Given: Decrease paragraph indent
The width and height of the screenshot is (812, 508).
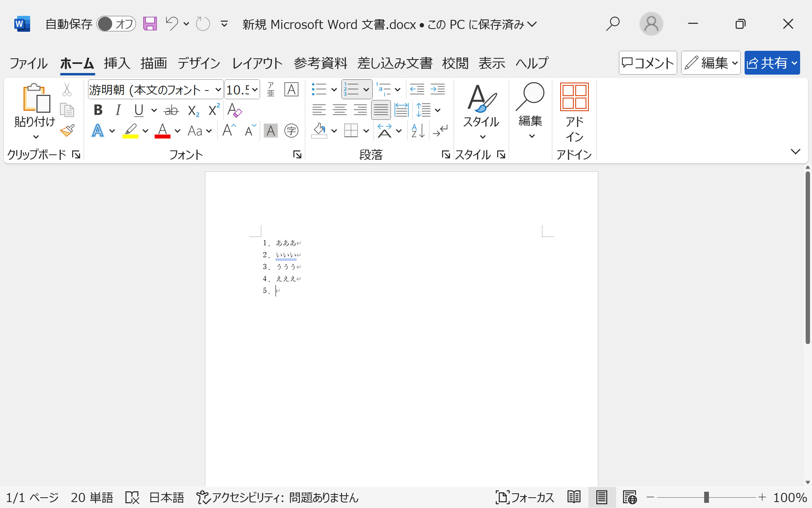Looking at the screenshot, I should pos(417,90).
